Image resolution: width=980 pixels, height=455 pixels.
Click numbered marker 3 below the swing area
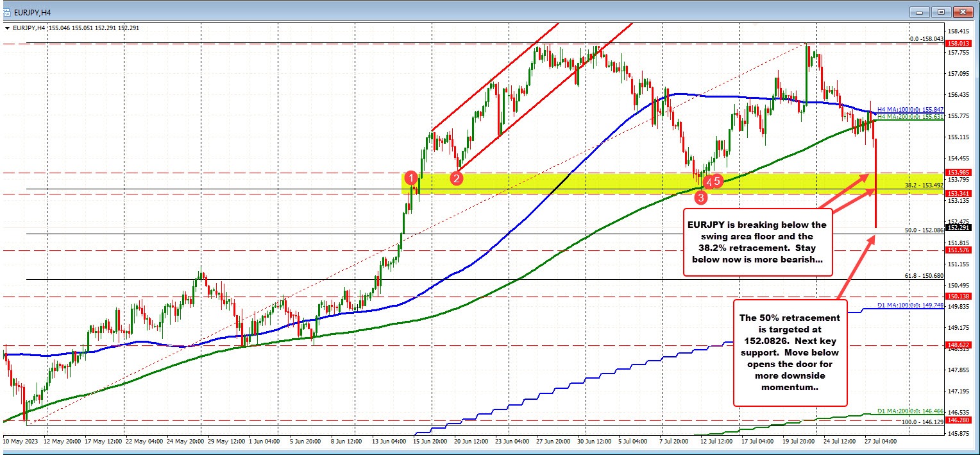[700, 198]
